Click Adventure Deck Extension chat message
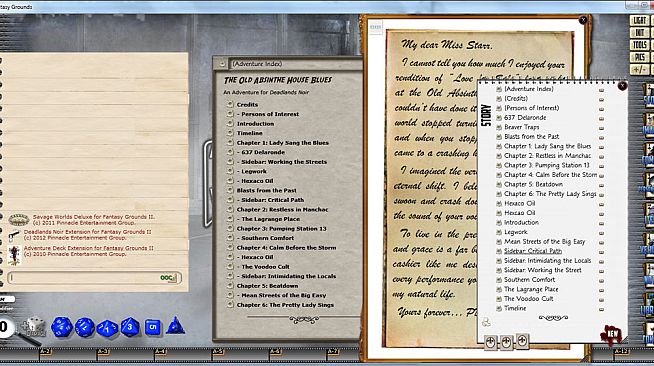The width and height of the screenshot is (654, 366). click(88, 251)
